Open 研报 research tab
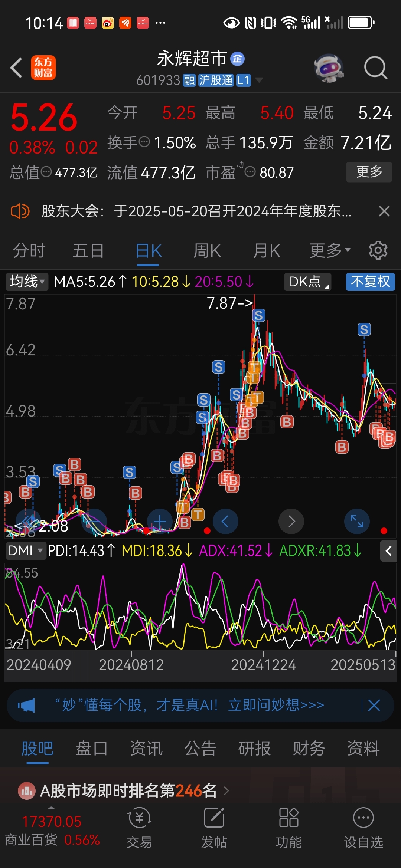401x868 pixels. pyautogui.click(x=255, y=748)
